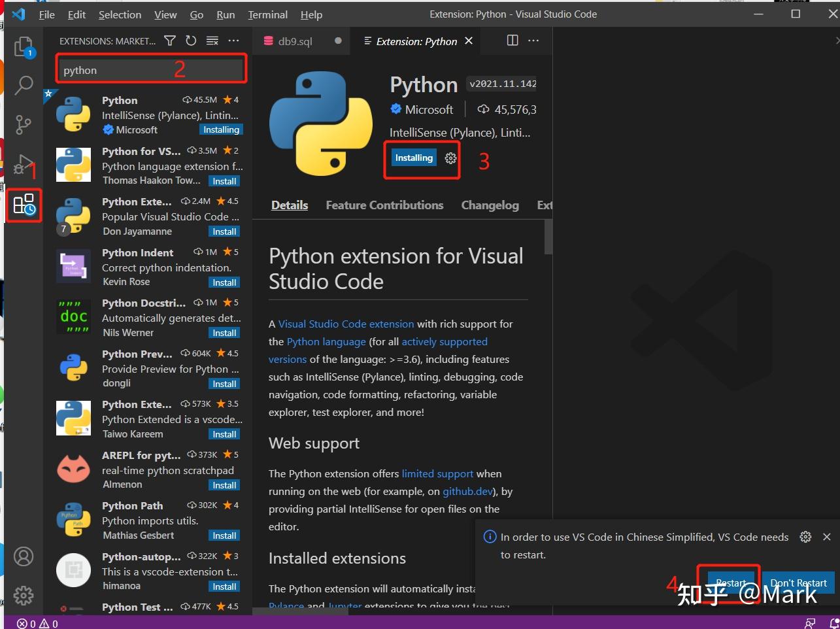The image size is (840, 629).
Task: Click the extensions search field containing python
Action: (151, 71)
